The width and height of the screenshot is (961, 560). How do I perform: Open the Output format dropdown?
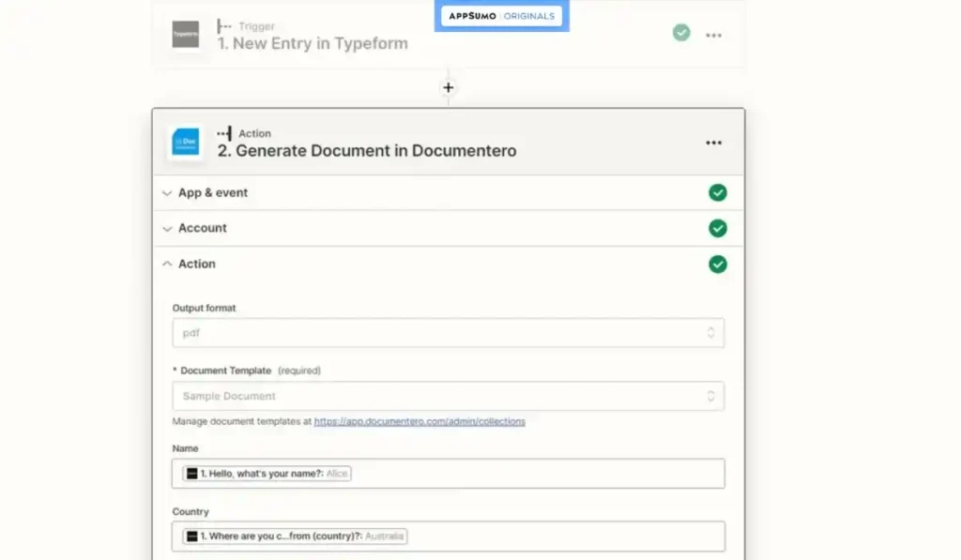[x=448, y=333]
